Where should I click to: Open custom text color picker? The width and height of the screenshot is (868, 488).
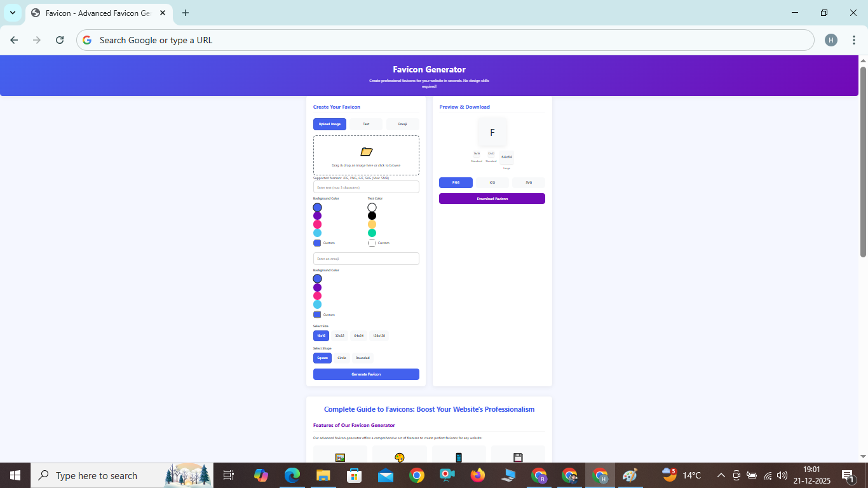[372, 243]
